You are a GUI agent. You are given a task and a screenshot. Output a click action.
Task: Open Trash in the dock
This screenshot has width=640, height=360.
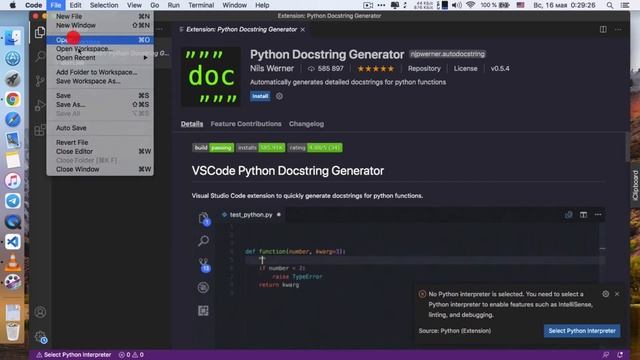coord(13,331)
